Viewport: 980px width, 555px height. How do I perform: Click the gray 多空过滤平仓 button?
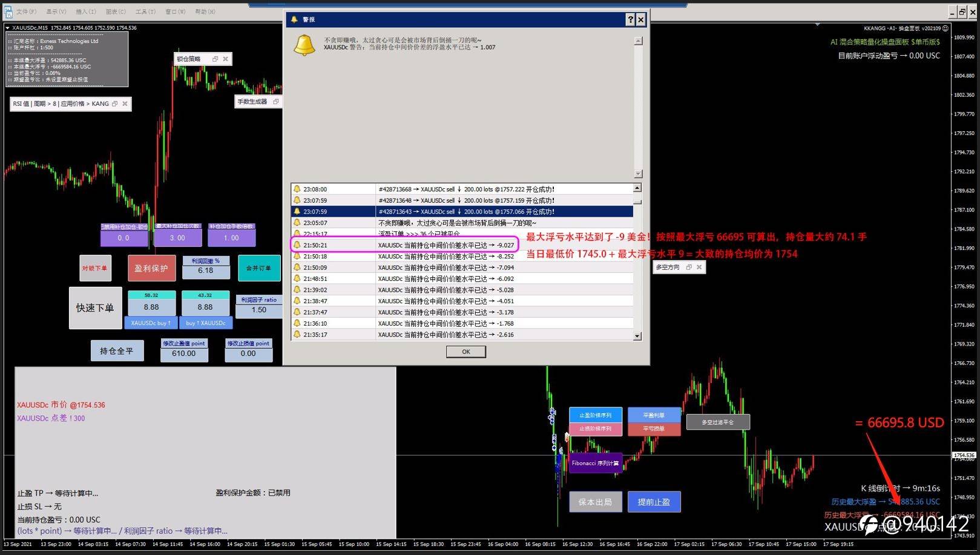click(x=718, y=422)
